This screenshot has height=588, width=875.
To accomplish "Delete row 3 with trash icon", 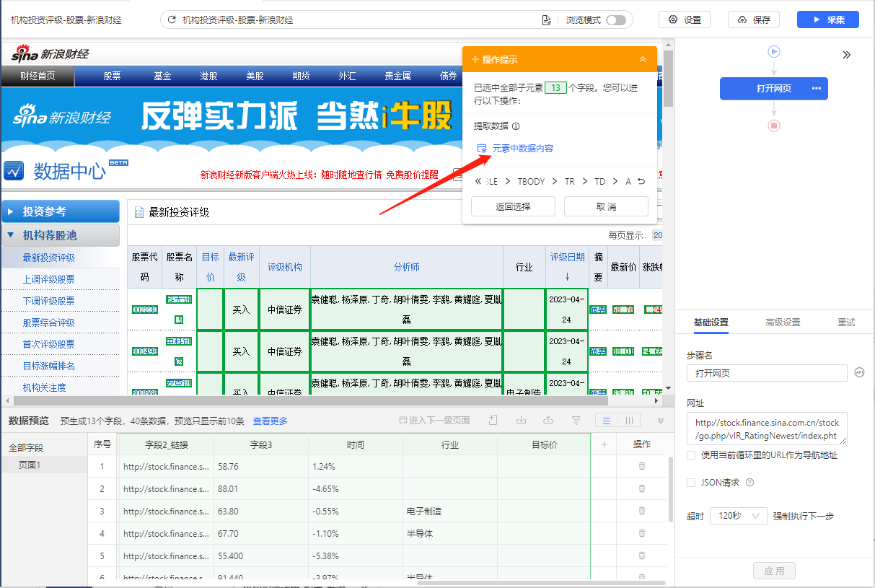I will (x=642, y=512).
